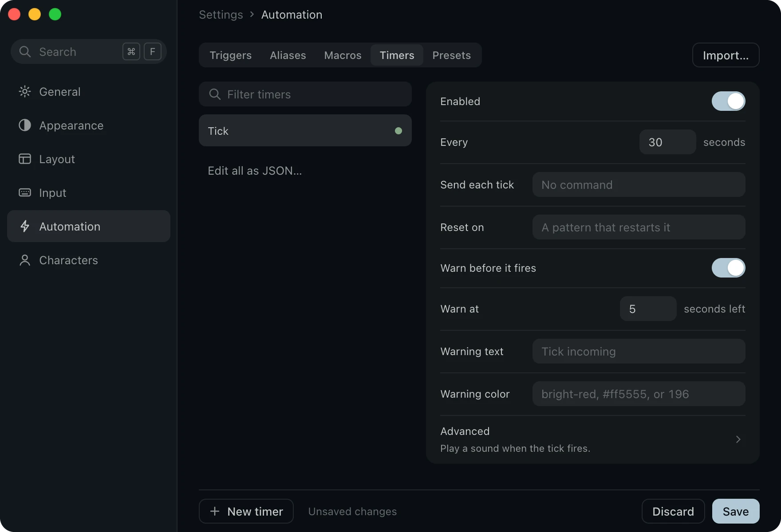Click the sidebar Search magnifier icon
The image size is (781, 532).
[x=25, y=52]
